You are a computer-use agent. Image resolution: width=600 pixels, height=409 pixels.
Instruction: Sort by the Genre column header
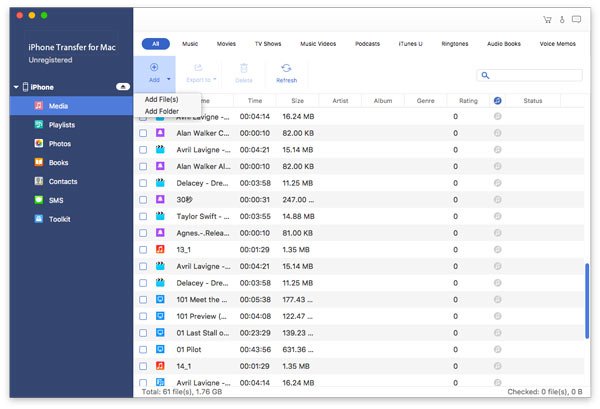(x=426, y=101)
